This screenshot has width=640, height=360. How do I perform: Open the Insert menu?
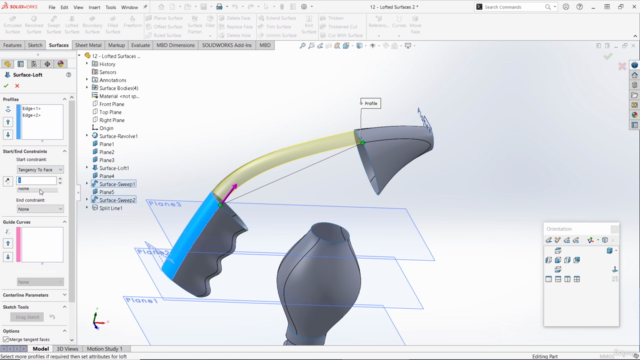coord(94,7)
